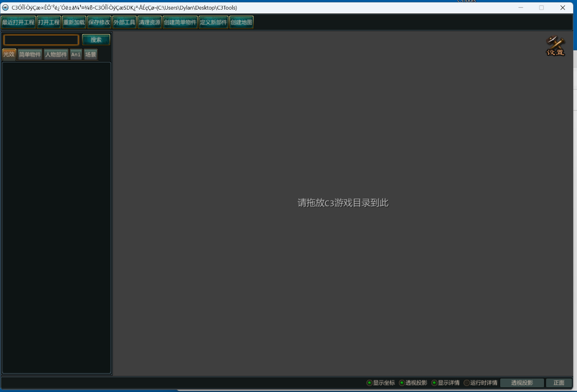
Task: Switch to the 人物部件 character parts tab
Action: 55,54
